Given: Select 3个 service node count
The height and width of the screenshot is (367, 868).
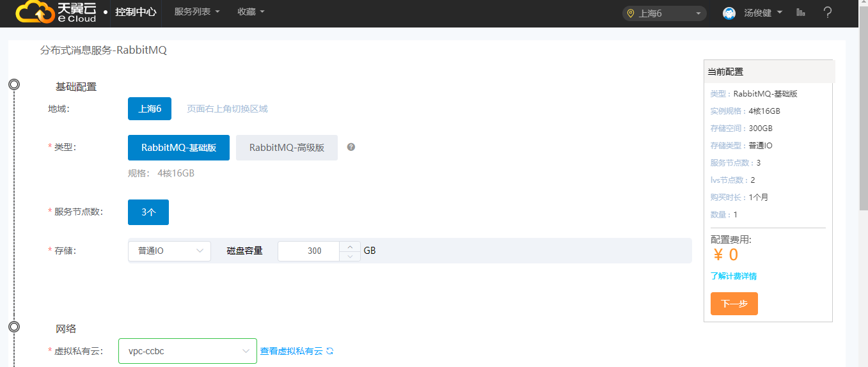Looking at the screenshot, I should [x=148, y=212].
